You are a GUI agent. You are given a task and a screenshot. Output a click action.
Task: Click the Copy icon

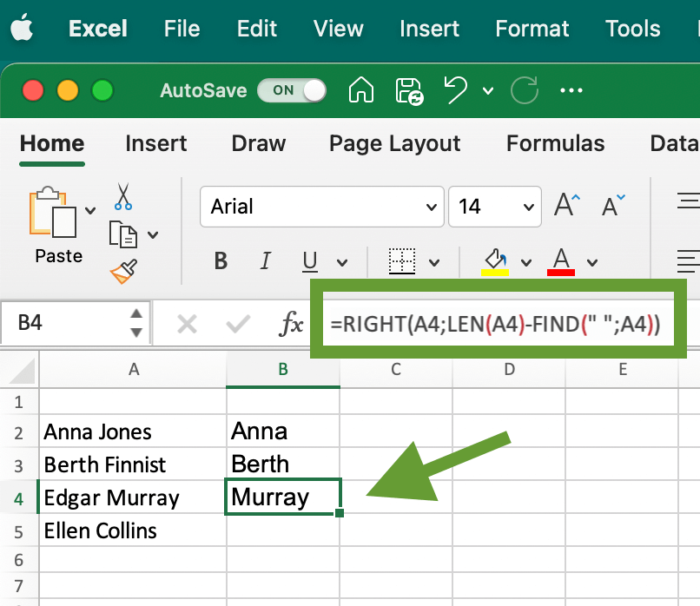click(x=123, y=233)
